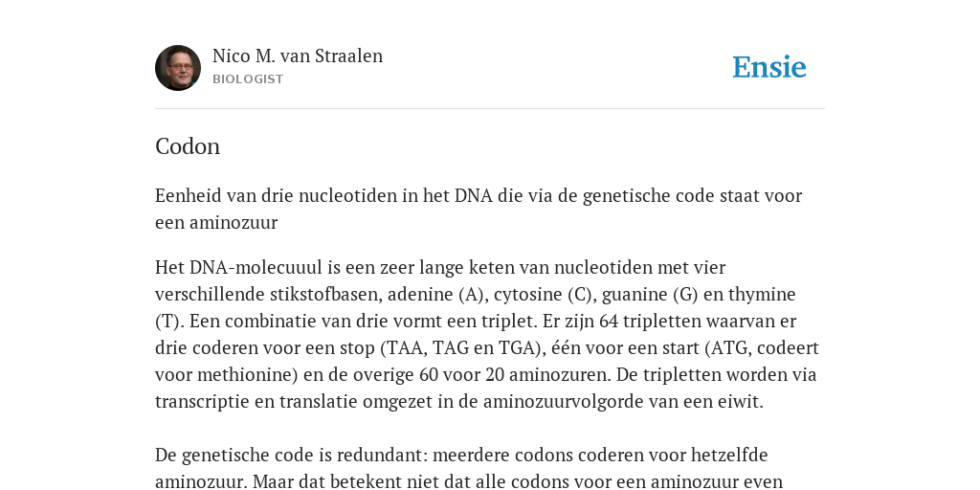Click the number 64 before tripletten

[x=609, y=322]
